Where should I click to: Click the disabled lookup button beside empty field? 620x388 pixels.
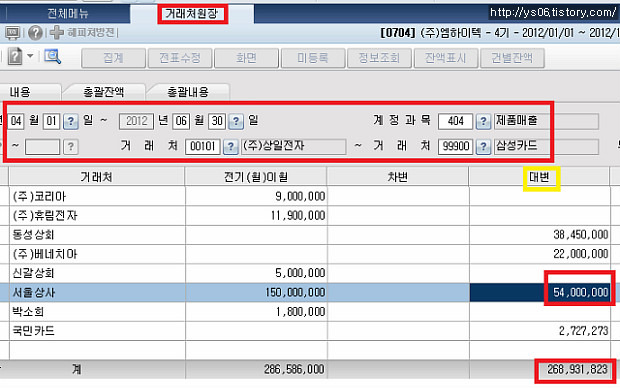pos(71,146)
